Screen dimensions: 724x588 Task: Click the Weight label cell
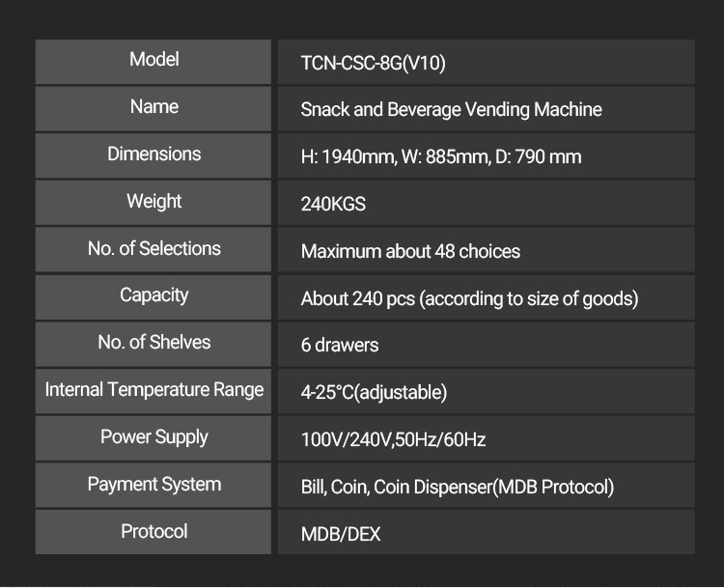pyautogui.click(x=154, y=202)
